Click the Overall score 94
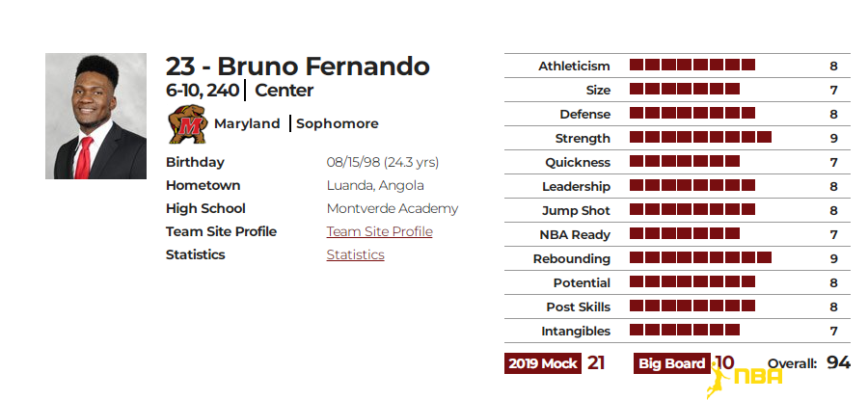 pyautogui.click(x=838, y=363)
